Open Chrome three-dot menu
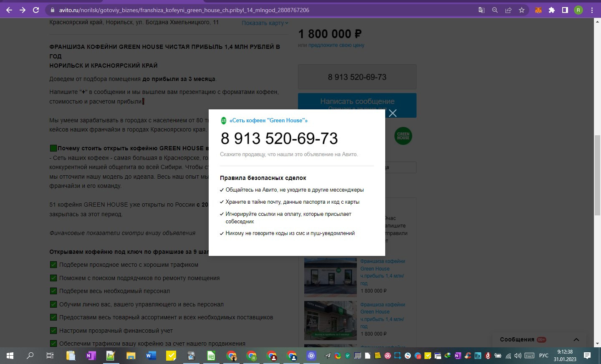601x364 pixels. point(592,10)
